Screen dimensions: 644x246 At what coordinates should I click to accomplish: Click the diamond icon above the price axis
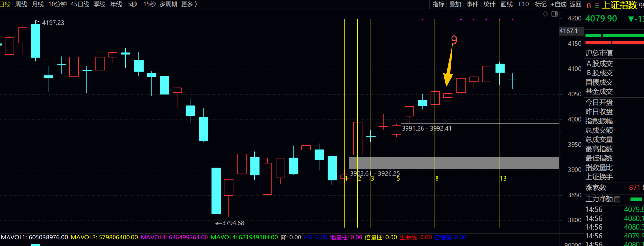545,14
